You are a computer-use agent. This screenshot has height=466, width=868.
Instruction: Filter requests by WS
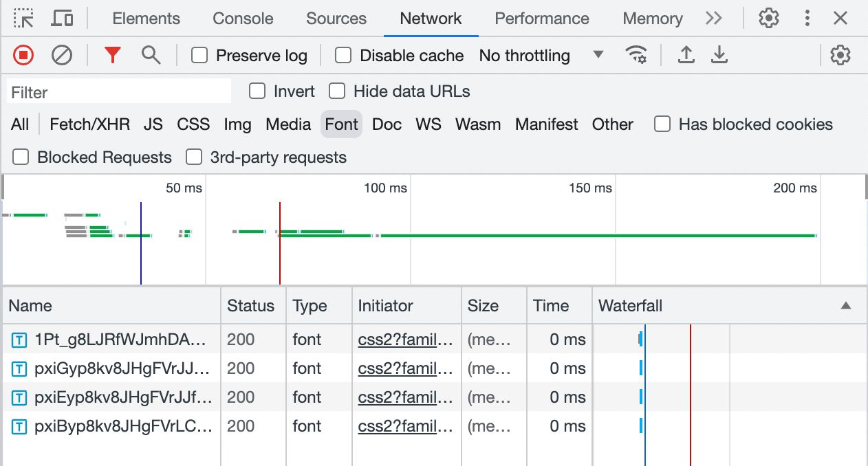point(428,124)
